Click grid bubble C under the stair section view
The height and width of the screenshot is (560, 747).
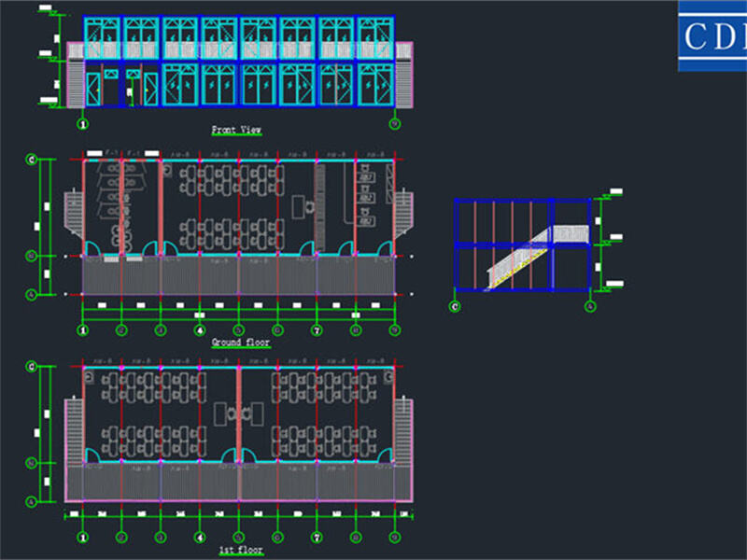point(455,306)
